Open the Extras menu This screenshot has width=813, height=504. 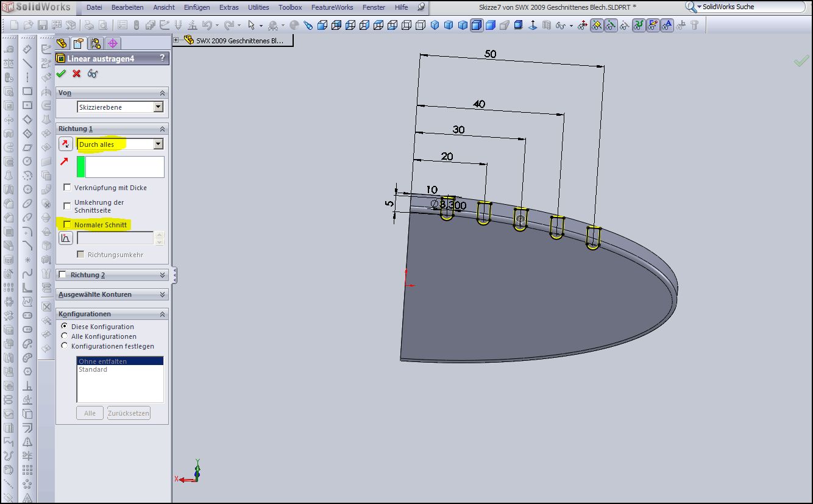[x=229, y=7]
